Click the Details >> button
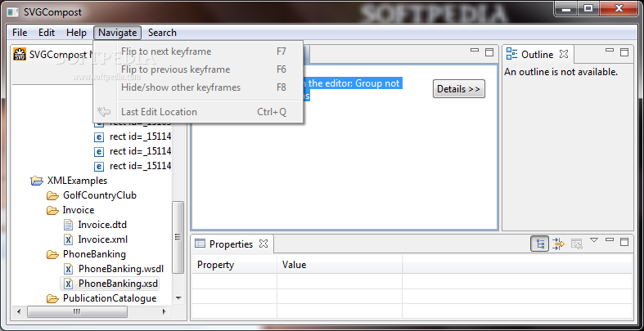The image size is (644, 331). pos(459,89)
